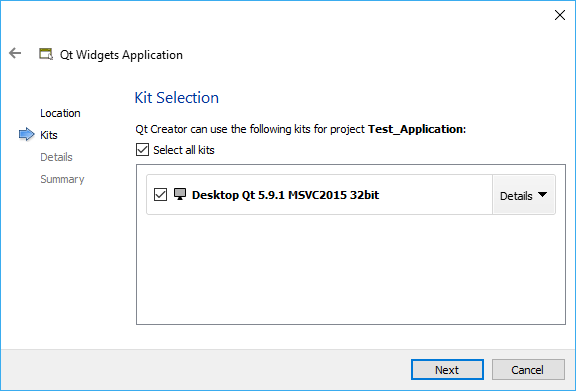Image resolution: width=576 pixels, height=391 pixels.
Task: Jump to the Summary wizard step
Action: click(62, 179)
